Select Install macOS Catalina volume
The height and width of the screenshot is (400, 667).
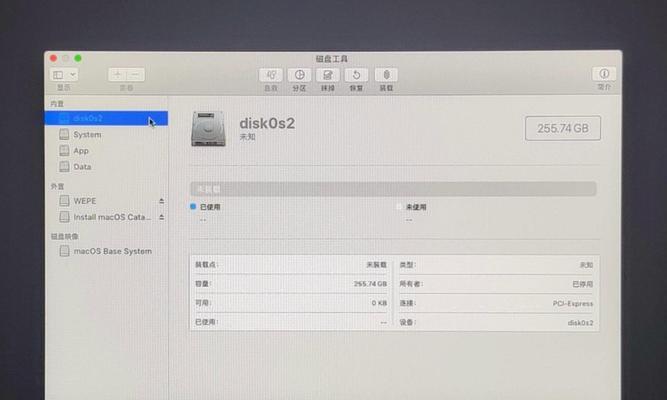tap(112, 217)
